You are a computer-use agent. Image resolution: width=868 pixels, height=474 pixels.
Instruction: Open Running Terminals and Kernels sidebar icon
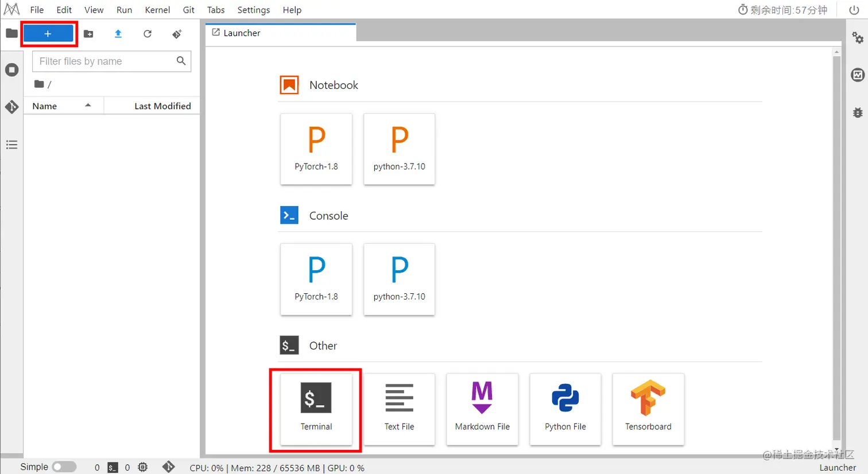click(11, 70)
